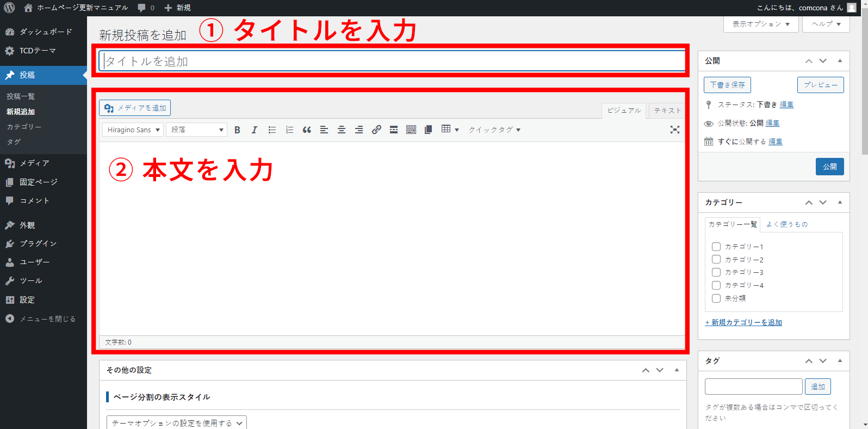
Task: Click the タイトルを追加 title field
Action: (x=392, y=61)
